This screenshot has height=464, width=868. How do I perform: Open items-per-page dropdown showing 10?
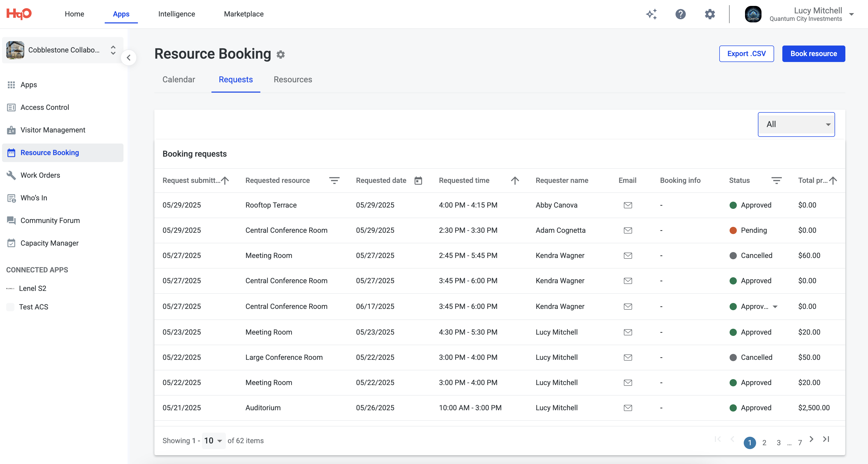pos(213,441)
